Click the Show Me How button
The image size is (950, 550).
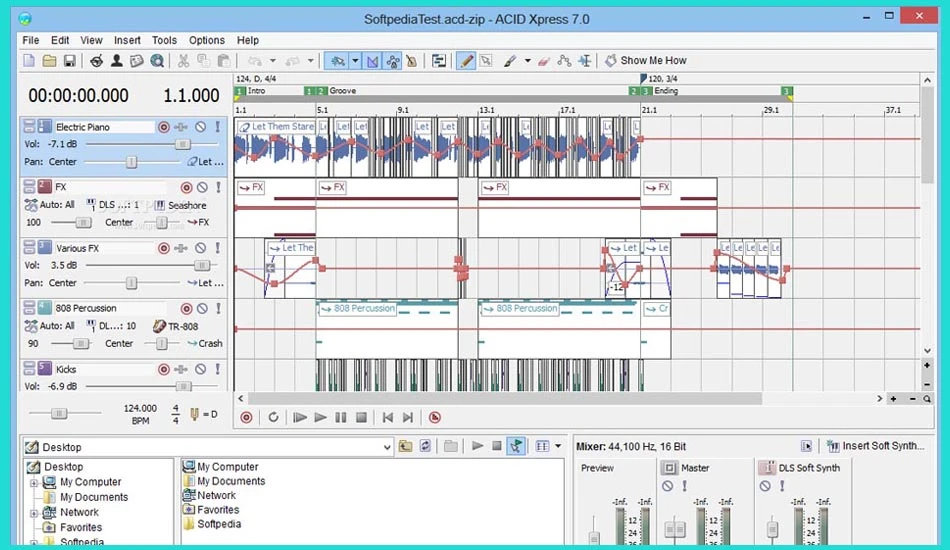pos(646,61)
